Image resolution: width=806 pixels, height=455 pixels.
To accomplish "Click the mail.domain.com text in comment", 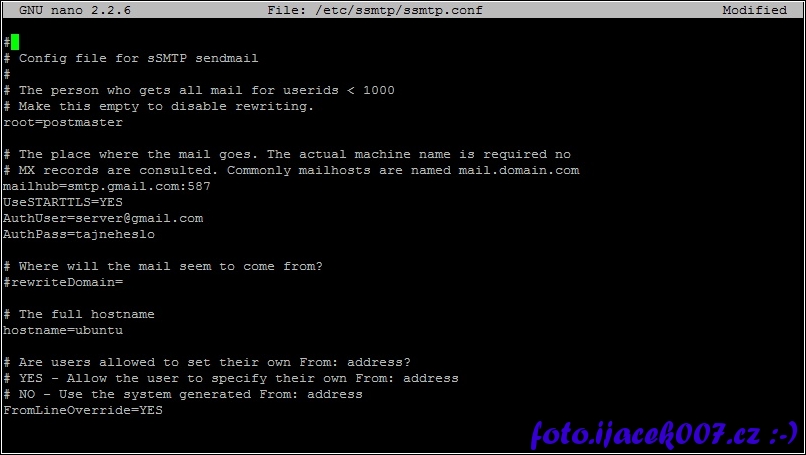I will click(519, 170).
